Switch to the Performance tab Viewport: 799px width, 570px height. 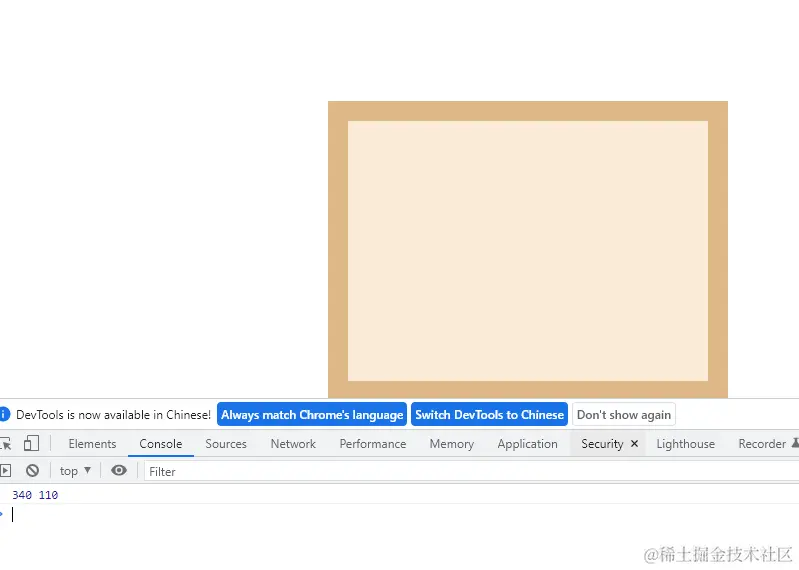coord(372,444)
